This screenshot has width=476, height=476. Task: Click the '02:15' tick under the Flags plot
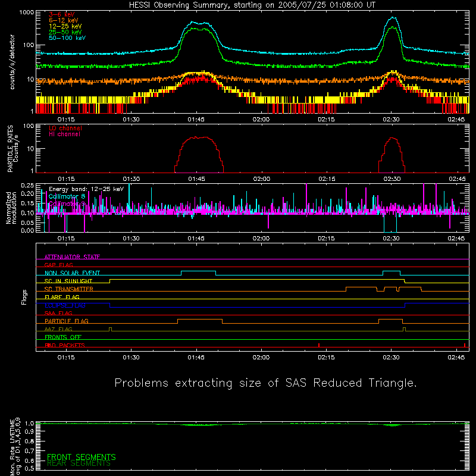326,358
